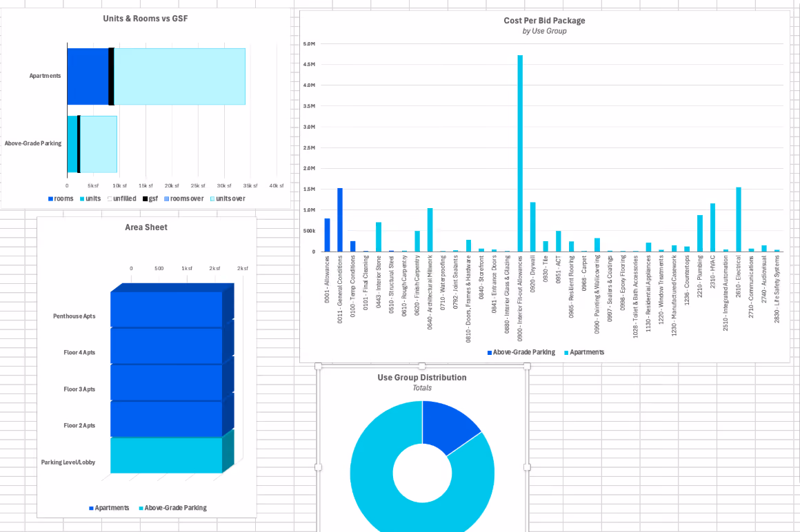Click the 'units' legend entry in the GSF chart
Image resolution: width=800 pixels, height=532 pixels.
click(x=90, y=198)
